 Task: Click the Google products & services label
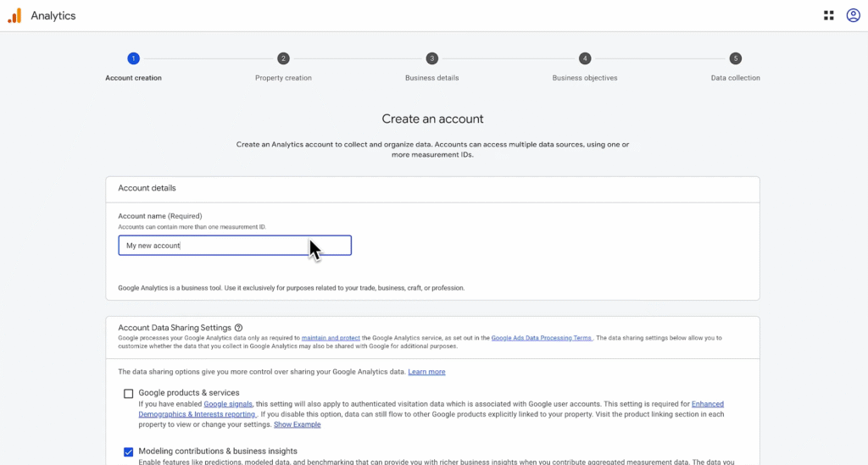(x=189, y=392)
